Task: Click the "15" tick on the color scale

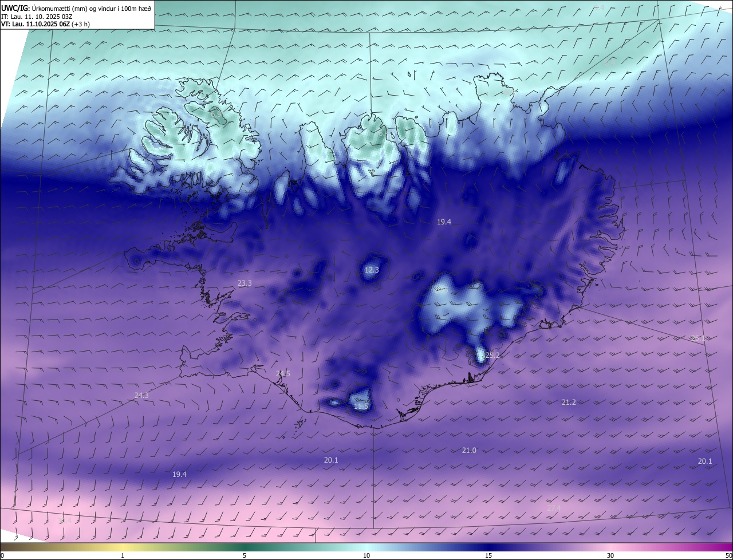Action: [x=488, y=555]
